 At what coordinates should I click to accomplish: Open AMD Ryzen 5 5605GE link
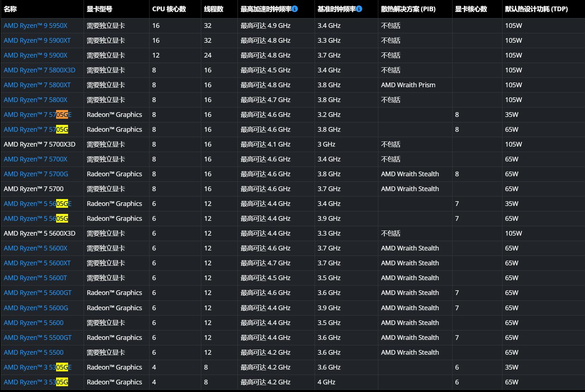coord(38,204)
